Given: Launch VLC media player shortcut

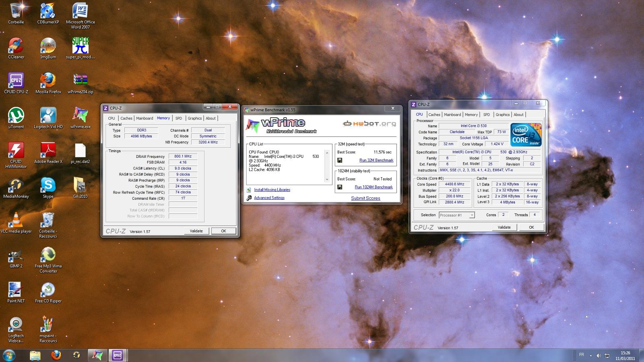Looking at the screenshot, I should (x=16, y=223).
